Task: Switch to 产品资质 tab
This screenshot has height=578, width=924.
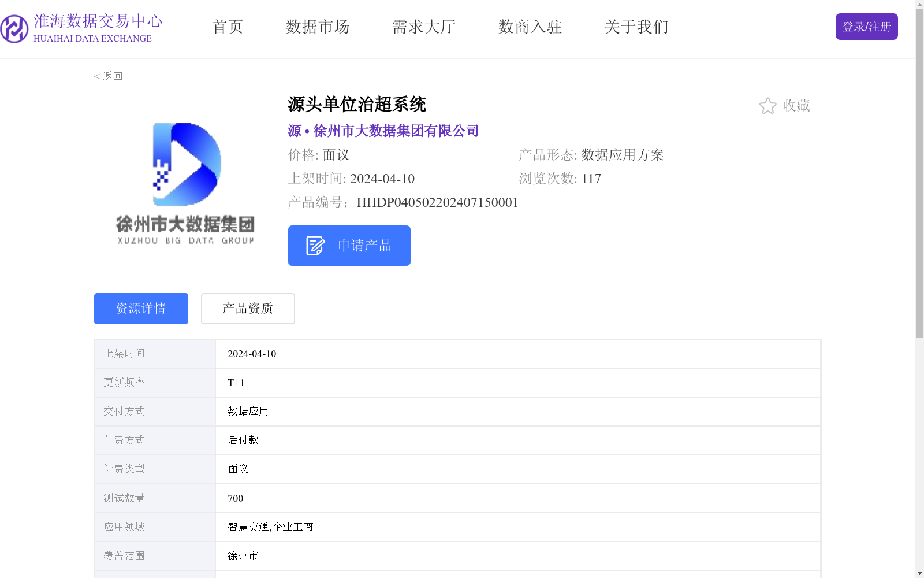Action: click(248, 309)
